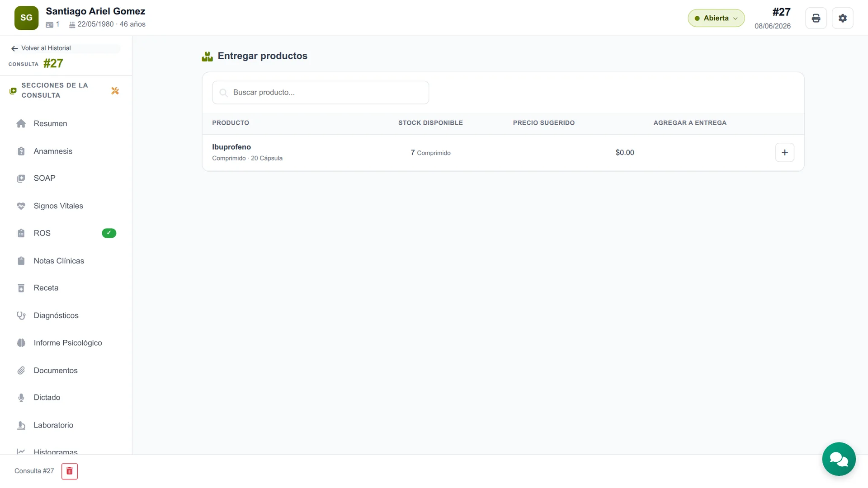Add Ibuprofeno to delivery with plus
868x488 pixels.
click(x=784, y=152)
